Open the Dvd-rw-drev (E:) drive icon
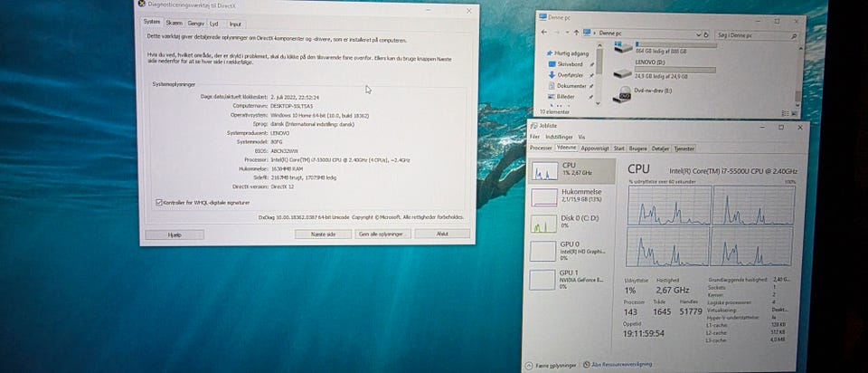Image resolution: width=868 pixels, height=373 pixels. [x=623, y=95]
